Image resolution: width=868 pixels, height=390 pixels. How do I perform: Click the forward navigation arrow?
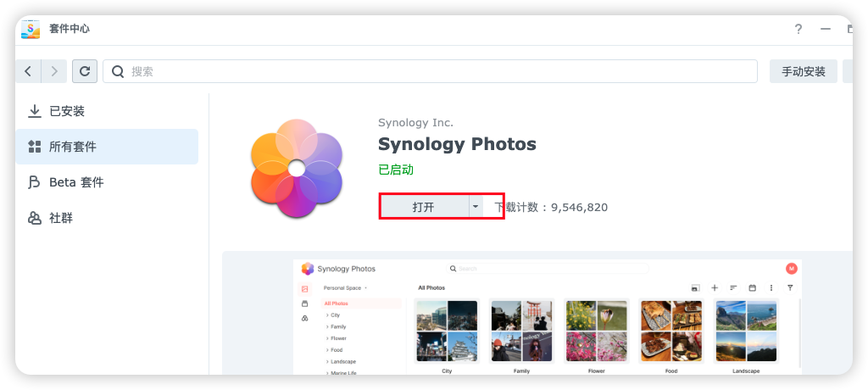tap(54, 71)
